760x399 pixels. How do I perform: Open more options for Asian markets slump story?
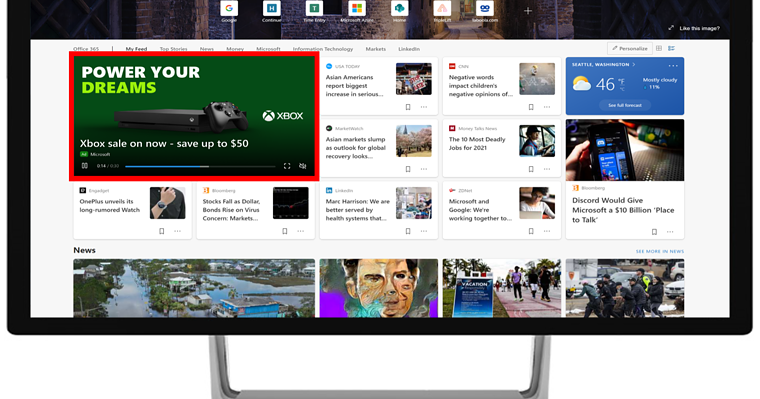click(424, 169)
